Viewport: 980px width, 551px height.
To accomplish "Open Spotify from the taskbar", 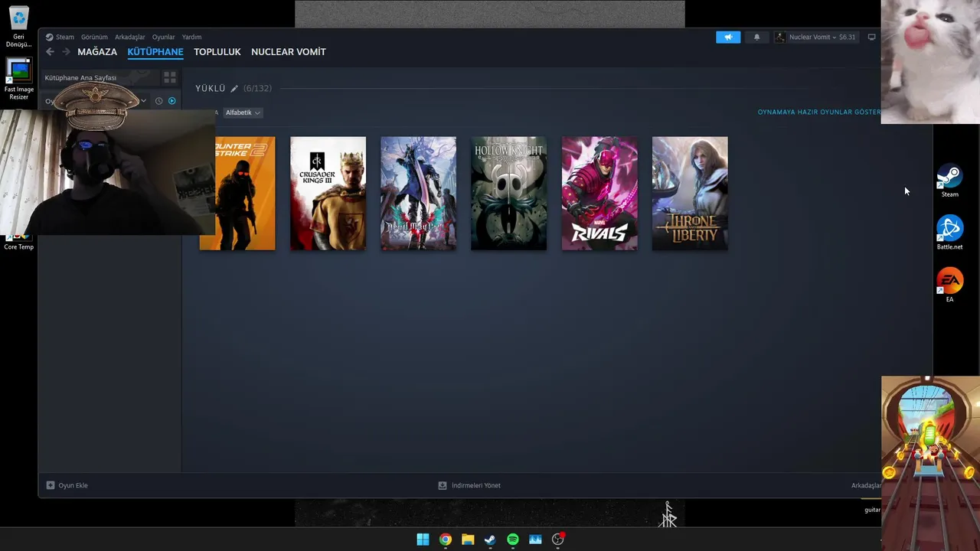I will 513,540.
